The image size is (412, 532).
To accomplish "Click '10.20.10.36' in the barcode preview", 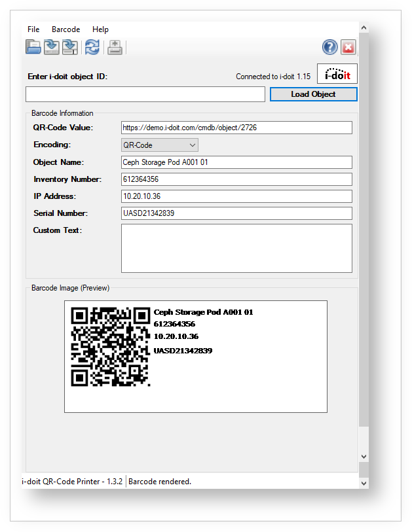I will 176,336.
